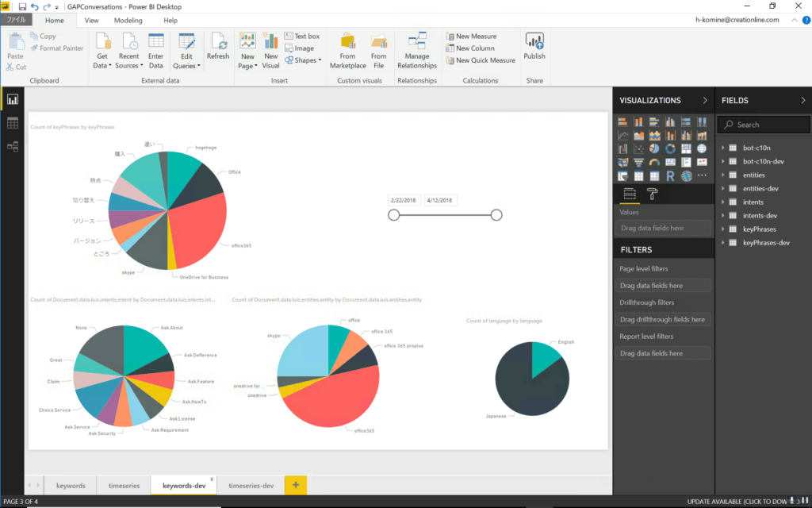812x508 pixels.
Task: Pick the Area chart visual
Action: click(638, 135)
